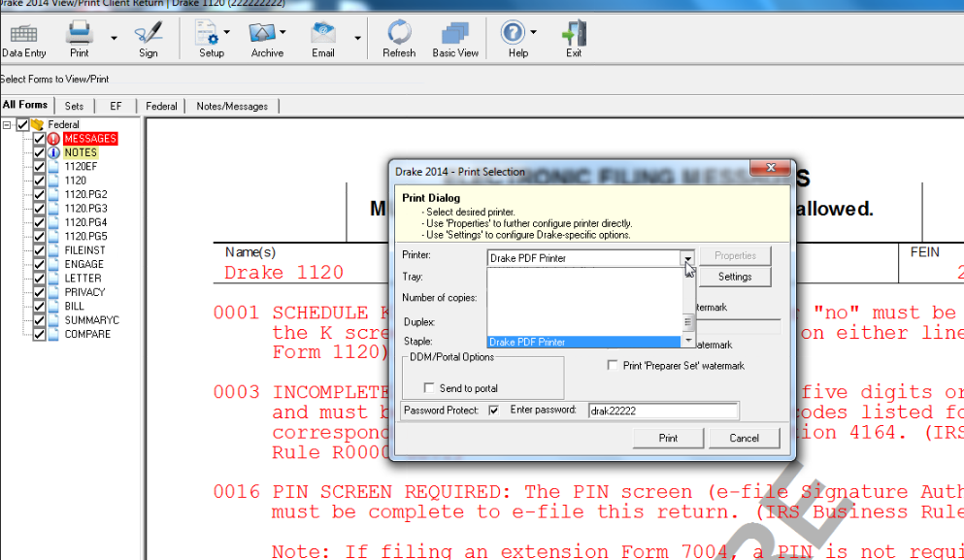Viewport: 964px width, 560px height.
Task: Open the Sign pen icon
Action: [149, 33]
